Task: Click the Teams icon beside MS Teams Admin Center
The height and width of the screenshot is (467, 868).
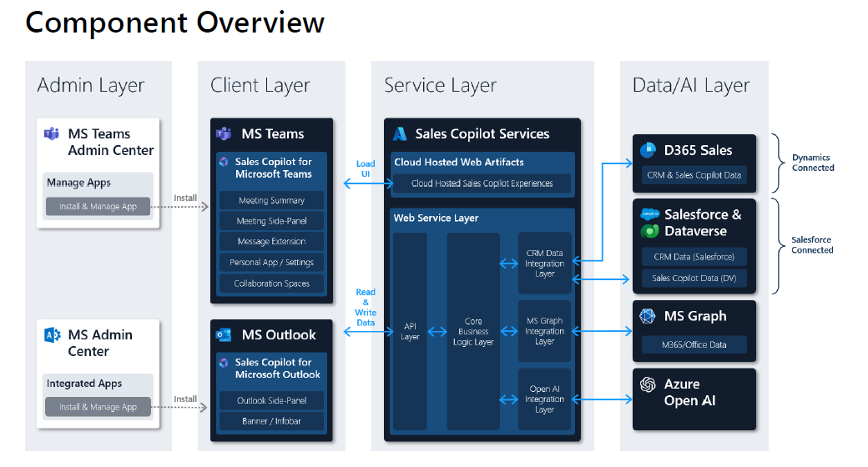Action: (52, 134)
